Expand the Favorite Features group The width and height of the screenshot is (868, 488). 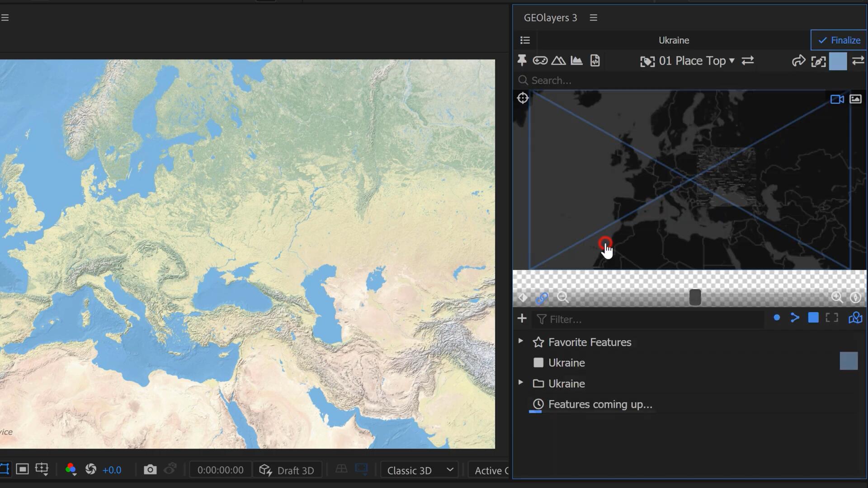520,342
